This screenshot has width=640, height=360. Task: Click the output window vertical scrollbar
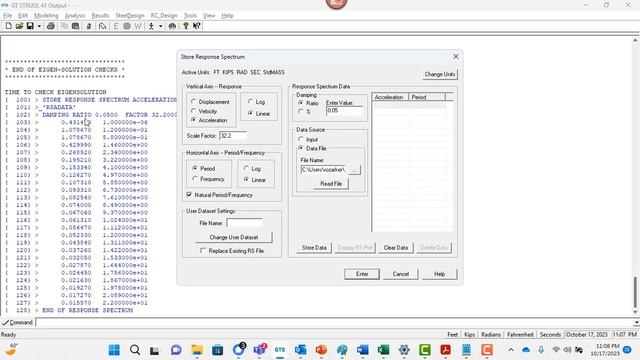pos(635,292)
